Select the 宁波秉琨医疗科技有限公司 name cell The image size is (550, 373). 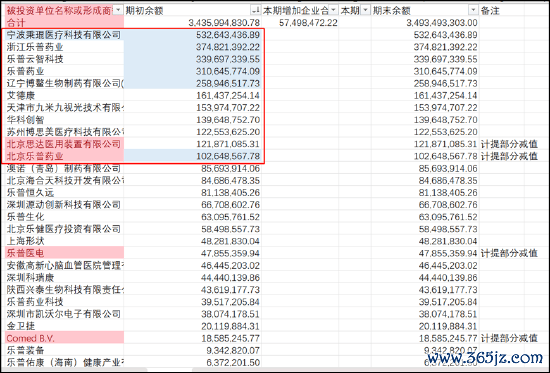(x=64, y=35)
